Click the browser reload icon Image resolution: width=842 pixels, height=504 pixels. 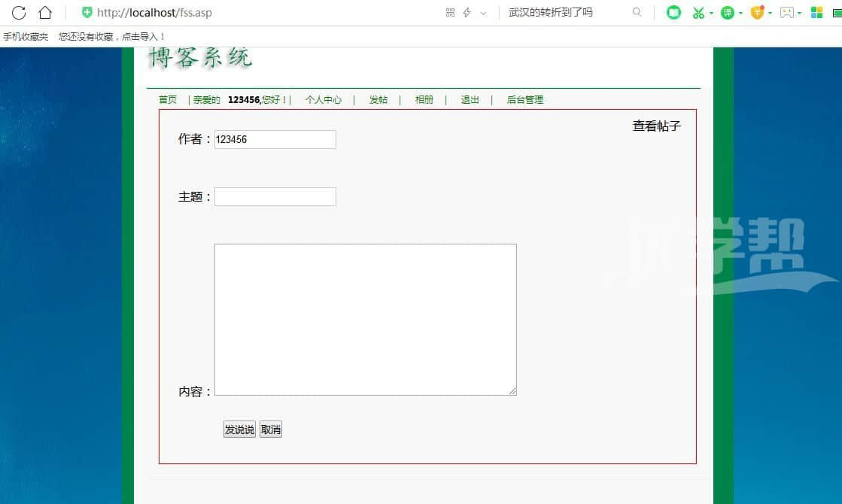coord(19,13)
